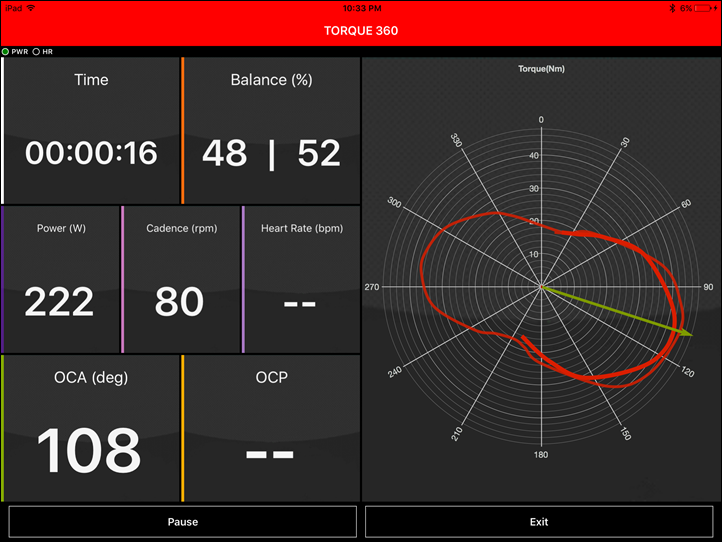Image resolution: width=722 pixels, height=542 pixels.
Task: Select the Time tile showing 00:00:16
Action: [90, 130]
